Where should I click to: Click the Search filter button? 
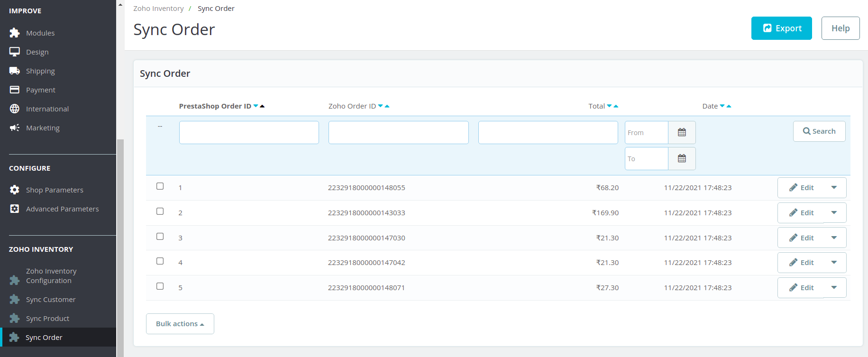pyautogui.click(x=819, y=131)
